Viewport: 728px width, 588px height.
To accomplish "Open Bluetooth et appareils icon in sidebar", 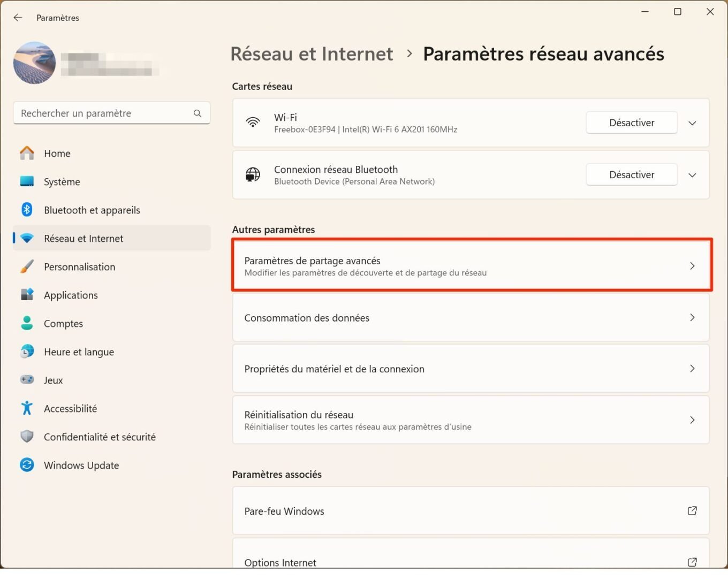I will pos(27,210).
